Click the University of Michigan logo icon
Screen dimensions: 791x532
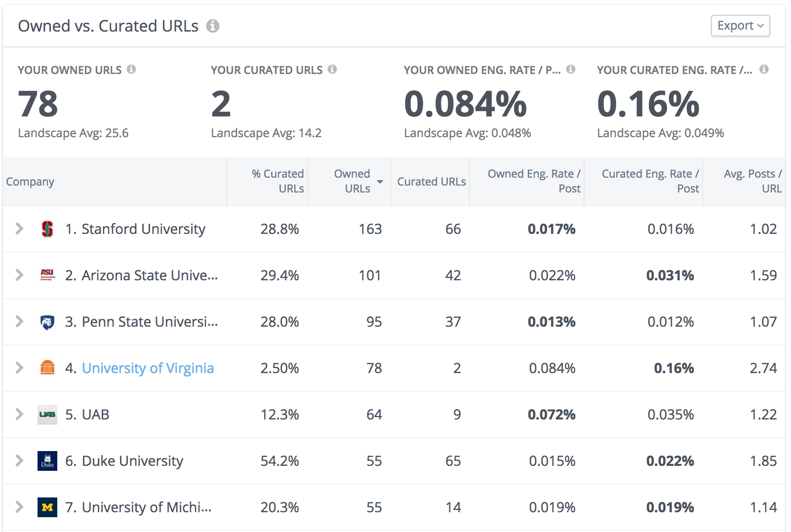point(47,507)
